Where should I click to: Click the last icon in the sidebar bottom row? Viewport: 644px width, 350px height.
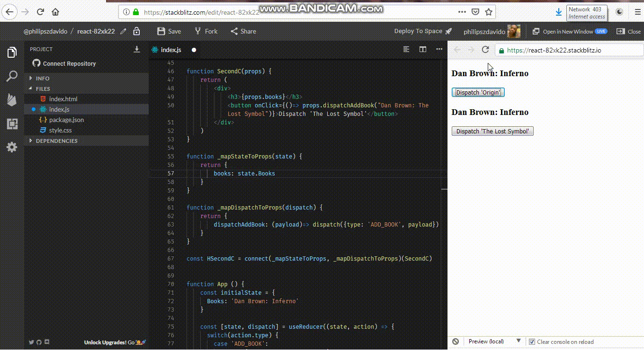[x=46, y=342]
